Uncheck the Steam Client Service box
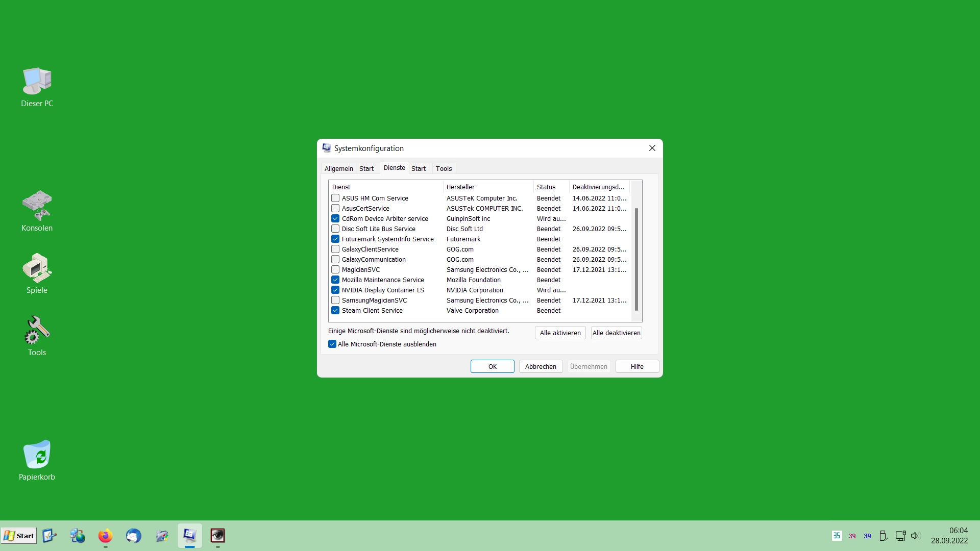 tap(335, 311)
